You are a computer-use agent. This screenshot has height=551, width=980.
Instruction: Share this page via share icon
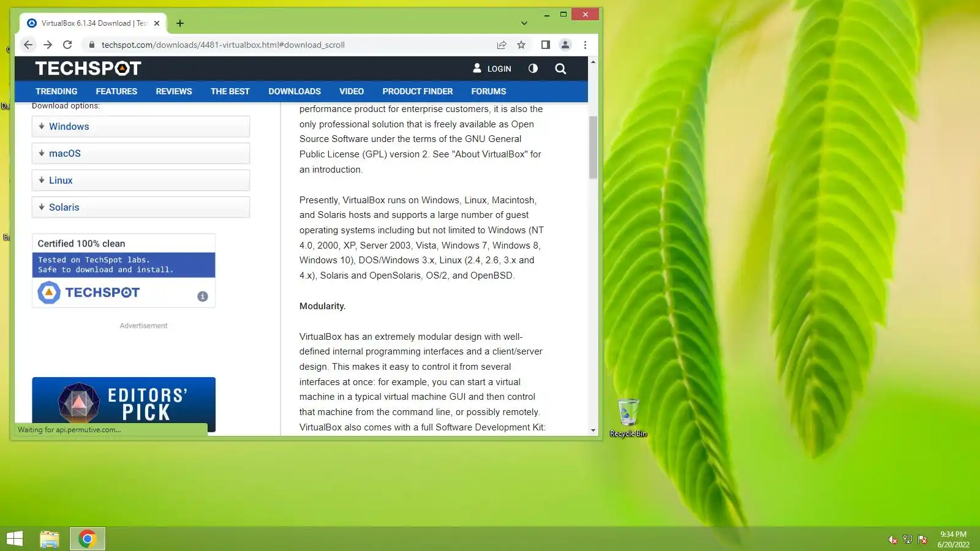coord(502,45)
